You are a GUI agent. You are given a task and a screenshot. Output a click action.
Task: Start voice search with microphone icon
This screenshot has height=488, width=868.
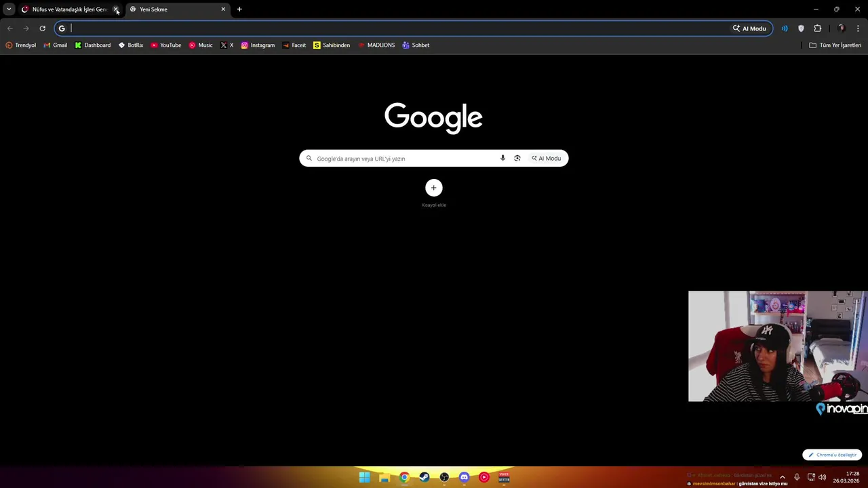click(502, 159)
